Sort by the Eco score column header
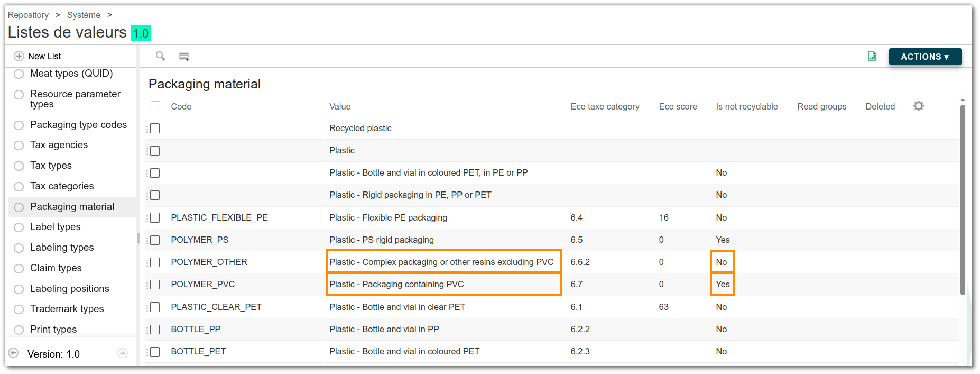This screenshot has width=980, height=374. 678,106
